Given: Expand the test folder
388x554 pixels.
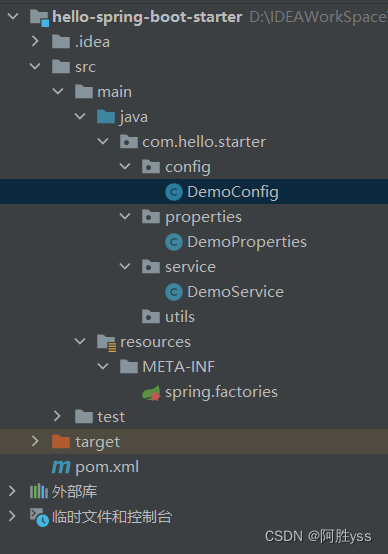Looking at the screenshot, I should [57, 416].
